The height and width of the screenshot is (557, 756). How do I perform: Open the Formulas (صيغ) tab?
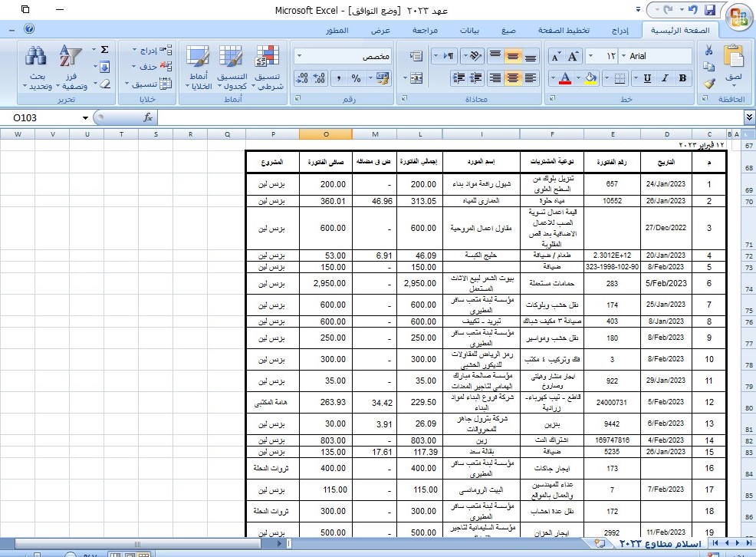[x=508, y=31]
